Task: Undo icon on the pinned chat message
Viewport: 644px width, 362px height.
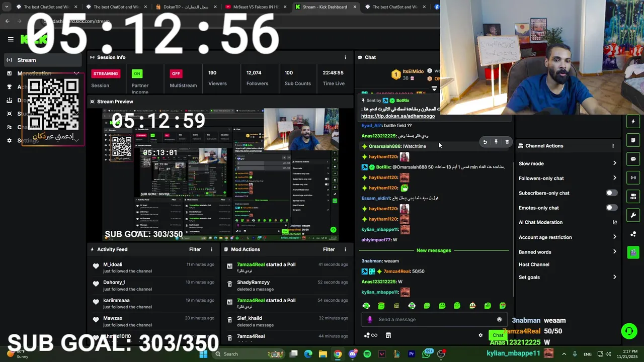Action: [485, 142]
